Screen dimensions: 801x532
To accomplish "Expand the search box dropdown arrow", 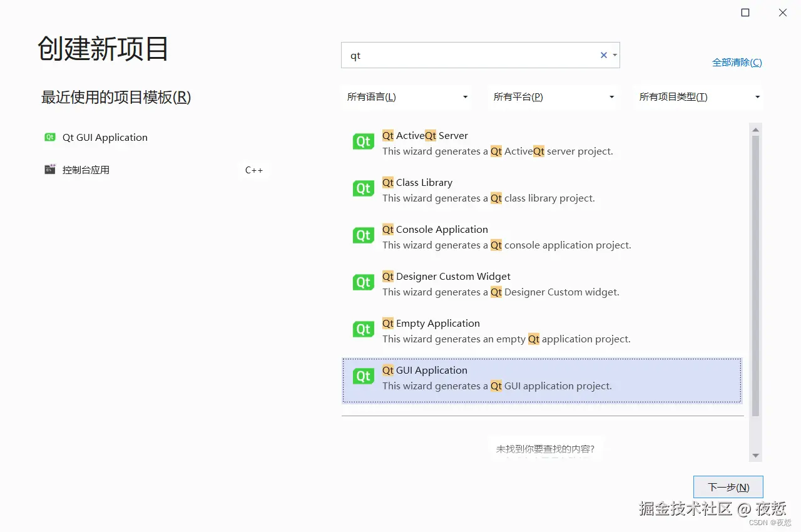I will [614, 55].
